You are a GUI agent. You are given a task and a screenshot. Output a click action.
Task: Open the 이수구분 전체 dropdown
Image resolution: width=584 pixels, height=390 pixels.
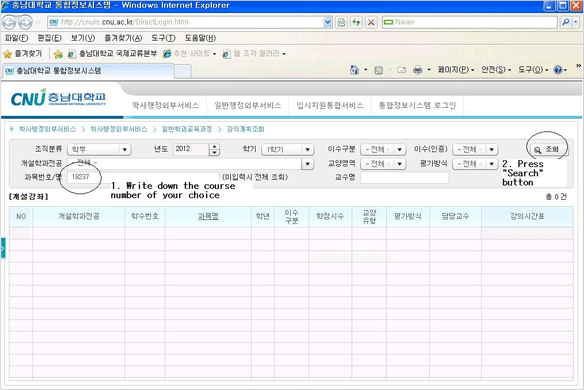pos(383,149)
